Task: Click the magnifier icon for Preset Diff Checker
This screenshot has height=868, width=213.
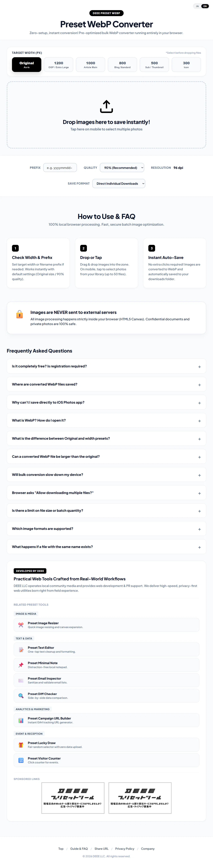Action: point(21,695)
